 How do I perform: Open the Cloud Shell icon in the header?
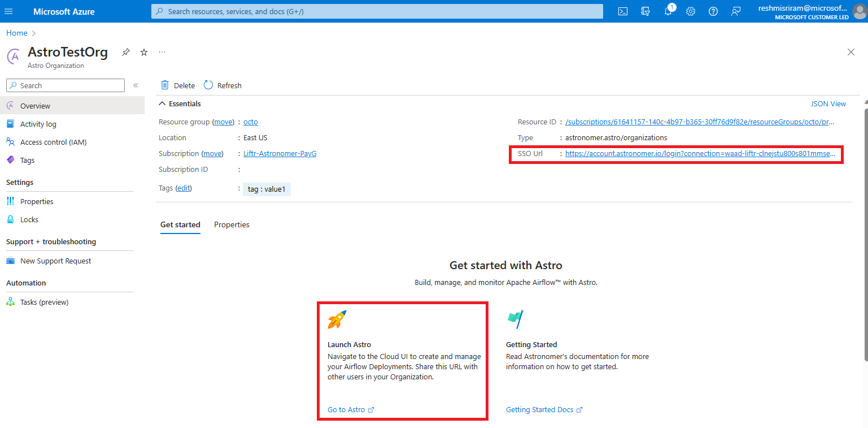coord(623,11)
